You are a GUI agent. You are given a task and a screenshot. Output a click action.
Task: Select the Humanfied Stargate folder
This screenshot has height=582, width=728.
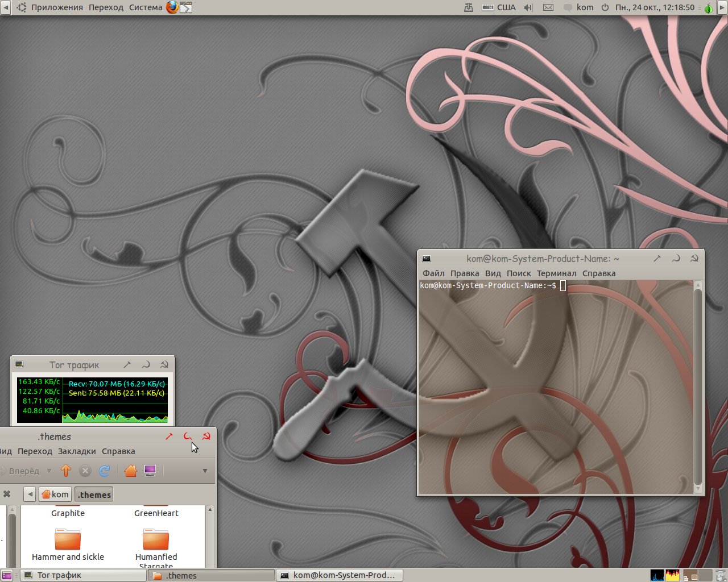click(156, 548)
